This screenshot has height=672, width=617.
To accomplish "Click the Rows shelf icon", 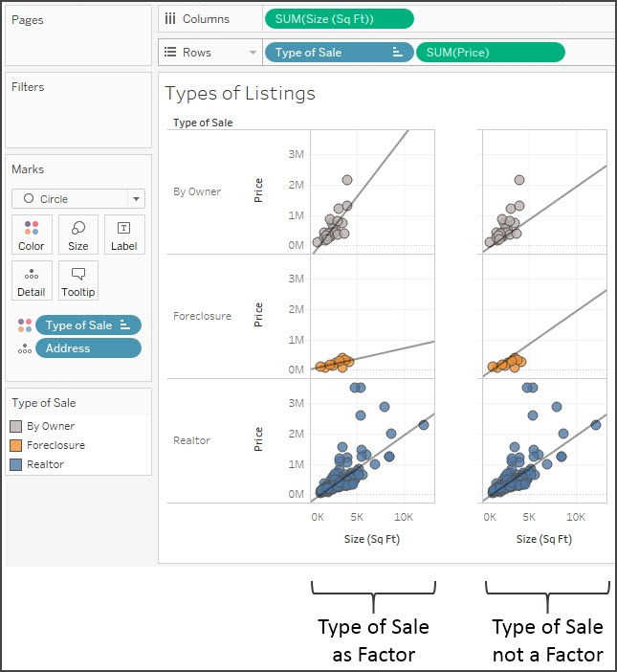I will tap(170, 53).
